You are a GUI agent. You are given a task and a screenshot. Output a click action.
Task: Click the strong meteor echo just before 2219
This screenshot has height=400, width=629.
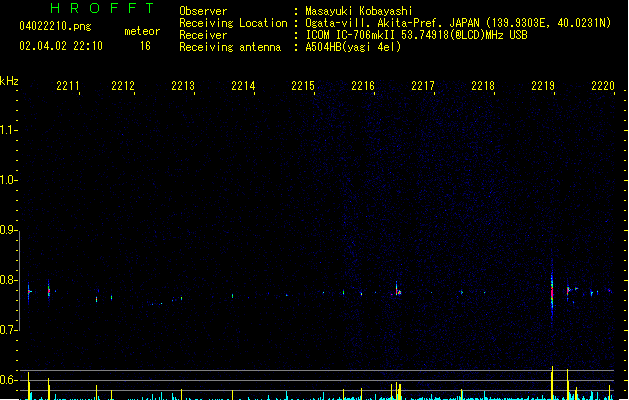point(552,291)
